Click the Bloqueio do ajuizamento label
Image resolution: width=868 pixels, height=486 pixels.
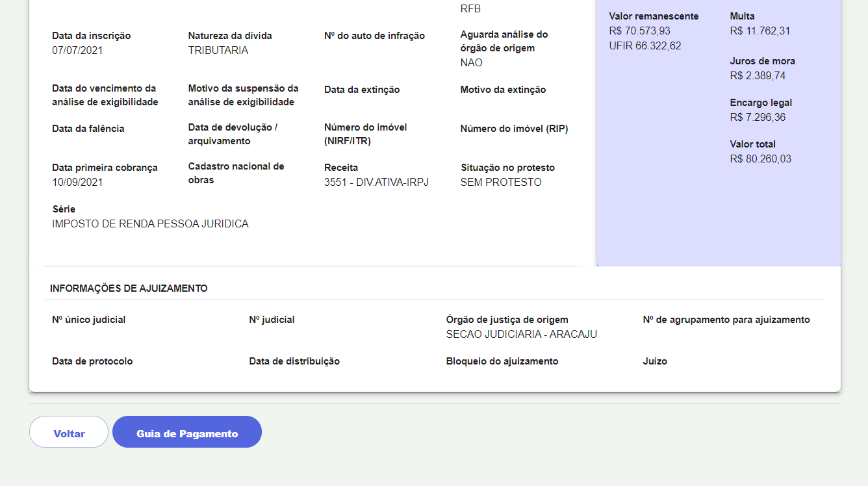(502, 361)
